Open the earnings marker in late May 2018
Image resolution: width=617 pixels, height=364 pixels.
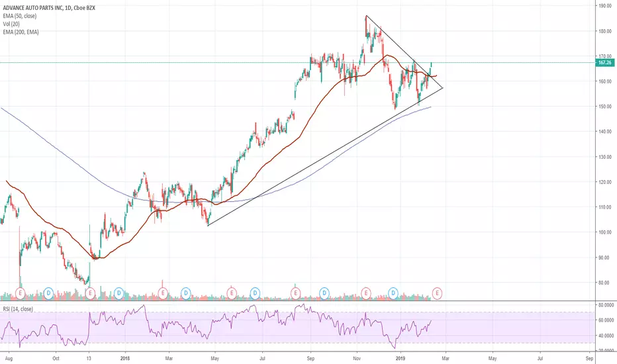click(232, 293)
